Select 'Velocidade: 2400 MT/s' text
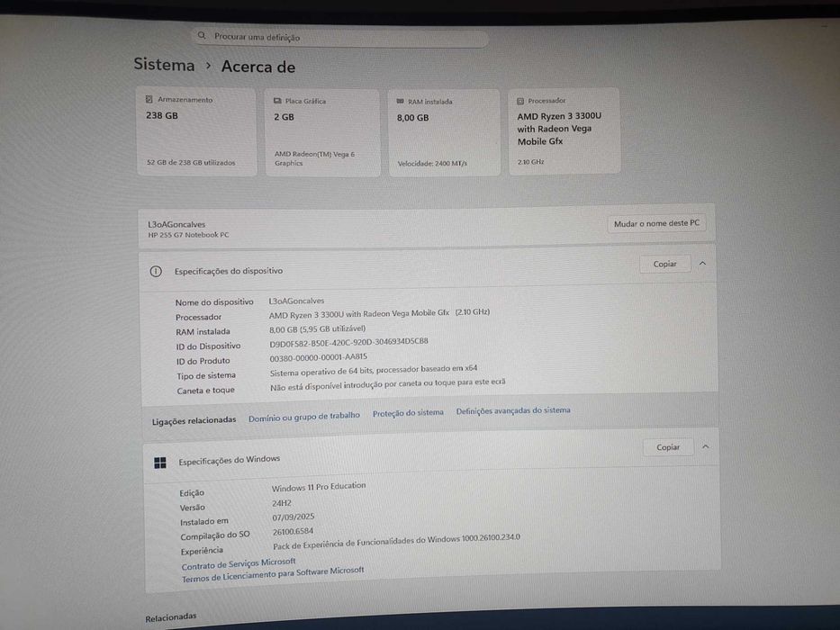 tap(432, 164)
